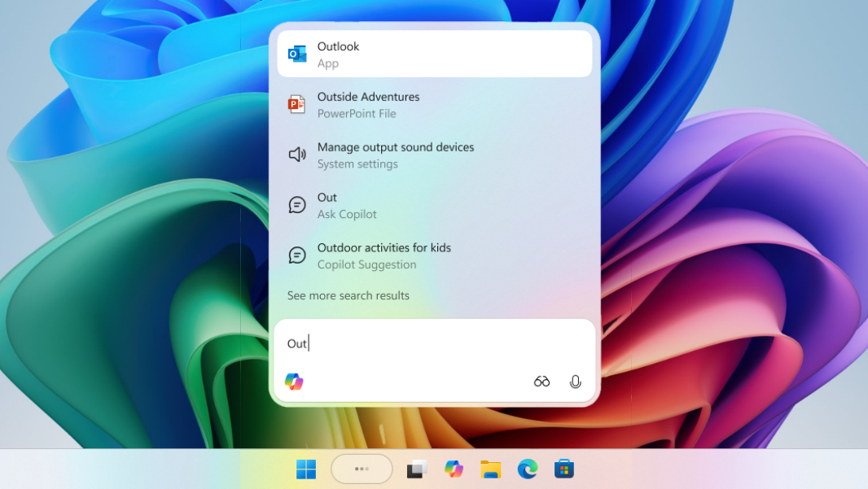Image resolution: width=868 pixels, height=489 pixels.
Task: Open Microsoft Store from the taskbar
Action: (x=564, y=469)
